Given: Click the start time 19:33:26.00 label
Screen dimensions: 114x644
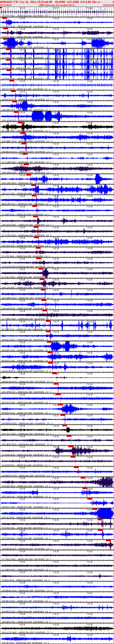Looking at the screenshot, I should pos(6,5).
